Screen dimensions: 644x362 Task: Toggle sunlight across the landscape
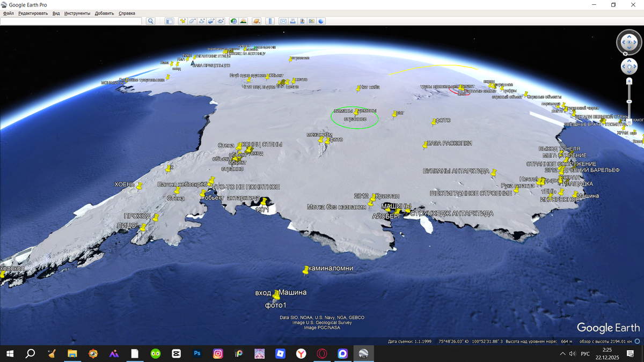pos(243,21)
